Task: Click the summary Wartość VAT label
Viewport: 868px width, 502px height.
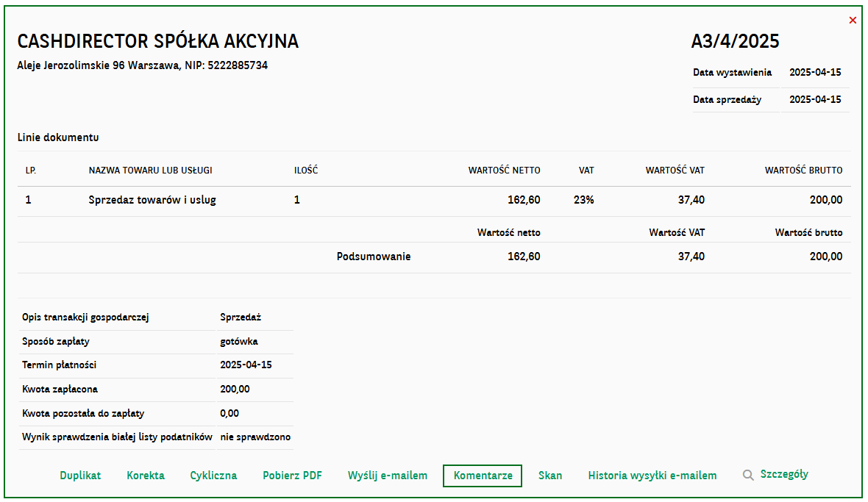Action: click(x=677, y=233)
